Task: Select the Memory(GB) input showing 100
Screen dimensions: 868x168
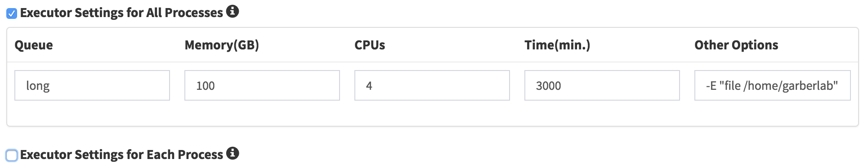Action: click(262, 85)
